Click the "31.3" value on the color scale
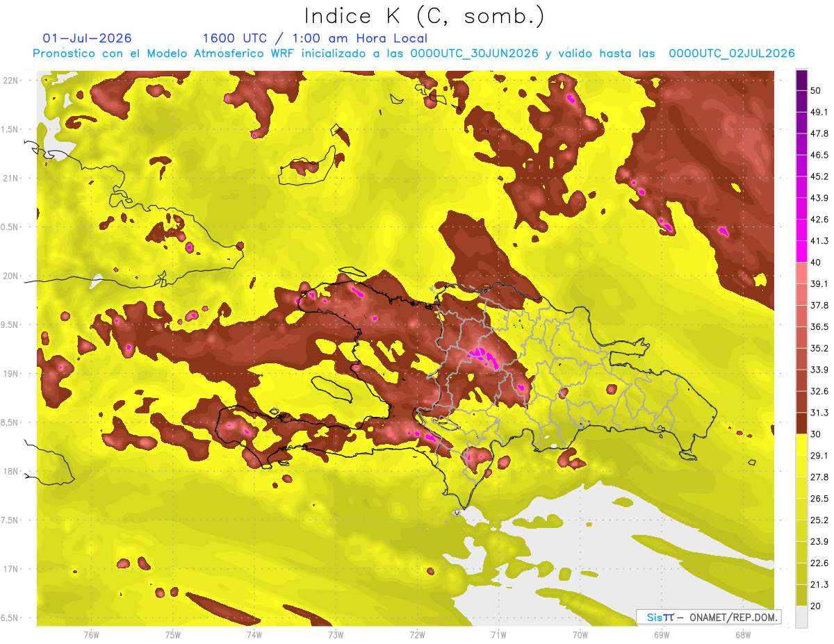This screenshot has height=644, width=834. point(819,413)
